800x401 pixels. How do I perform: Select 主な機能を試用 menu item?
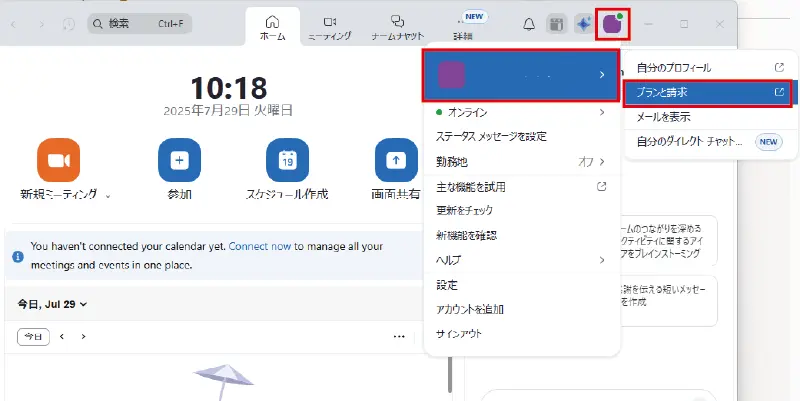point(521,187)
